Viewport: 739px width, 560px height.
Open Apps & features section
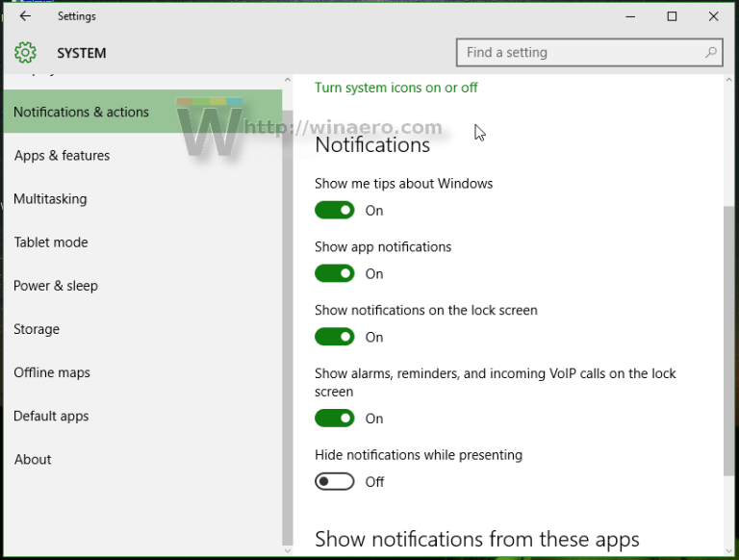click(142, 156)
